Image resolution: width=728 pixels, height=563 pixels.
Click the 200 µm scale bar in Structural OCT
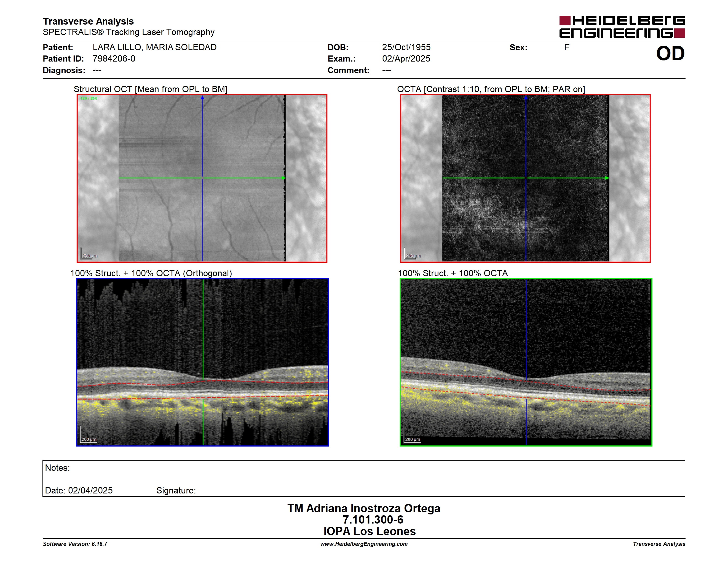point(89,254)
